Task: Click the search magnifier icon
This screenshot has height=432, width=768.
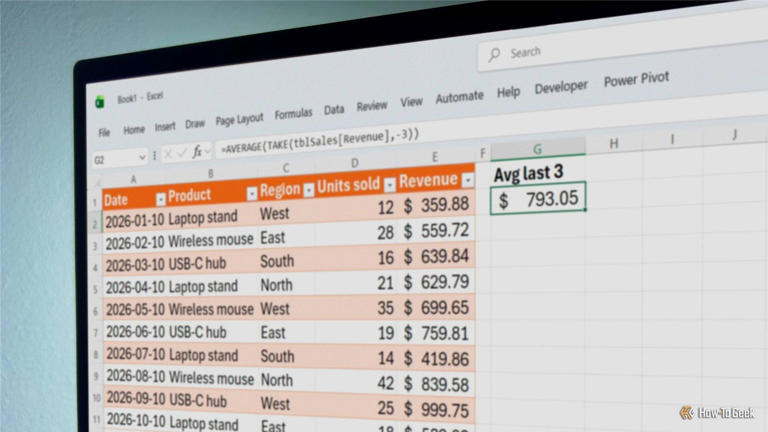Action: tap(494, 54)
